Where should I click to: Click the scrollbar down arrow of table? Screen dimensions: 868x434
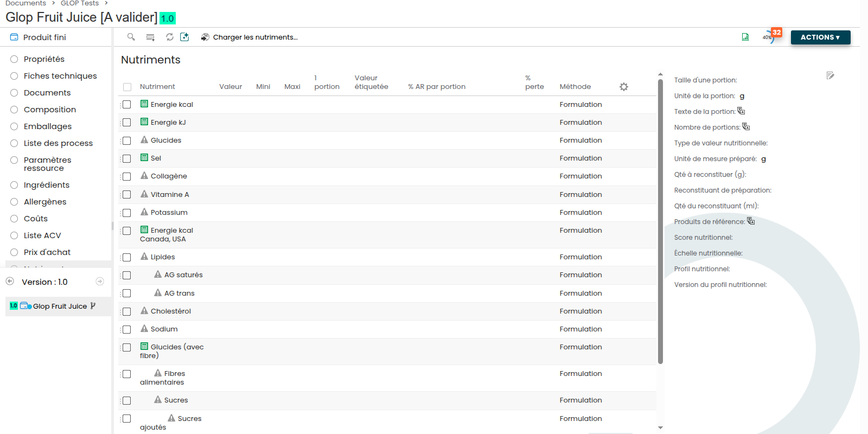[660, 427]
